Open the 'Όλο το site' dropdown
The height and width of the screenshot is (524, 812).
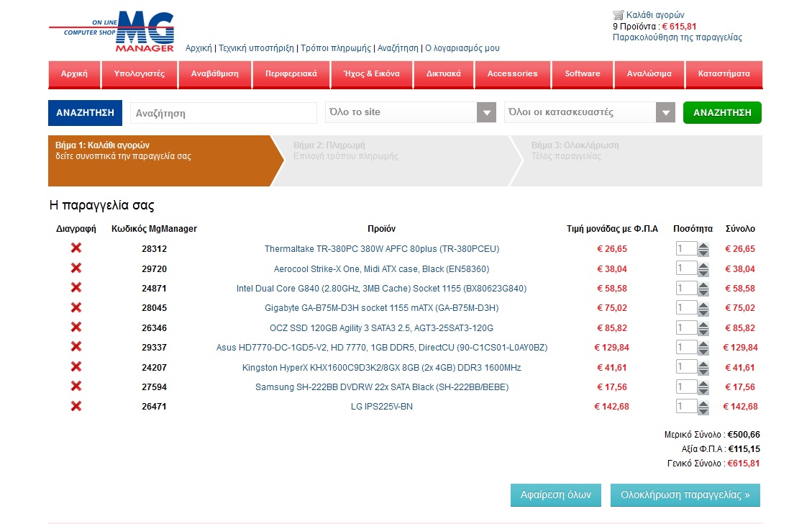point(411,112)
